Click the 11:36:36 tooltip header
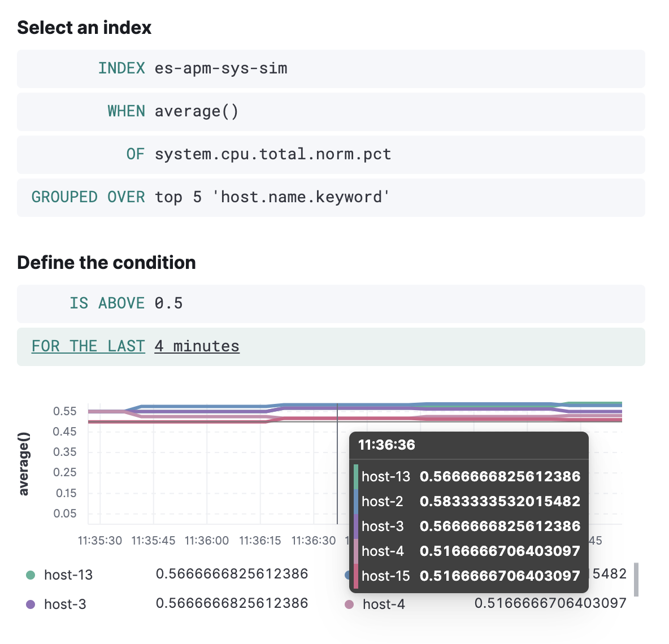Screen dimensions: 669x644 (388, 445)
